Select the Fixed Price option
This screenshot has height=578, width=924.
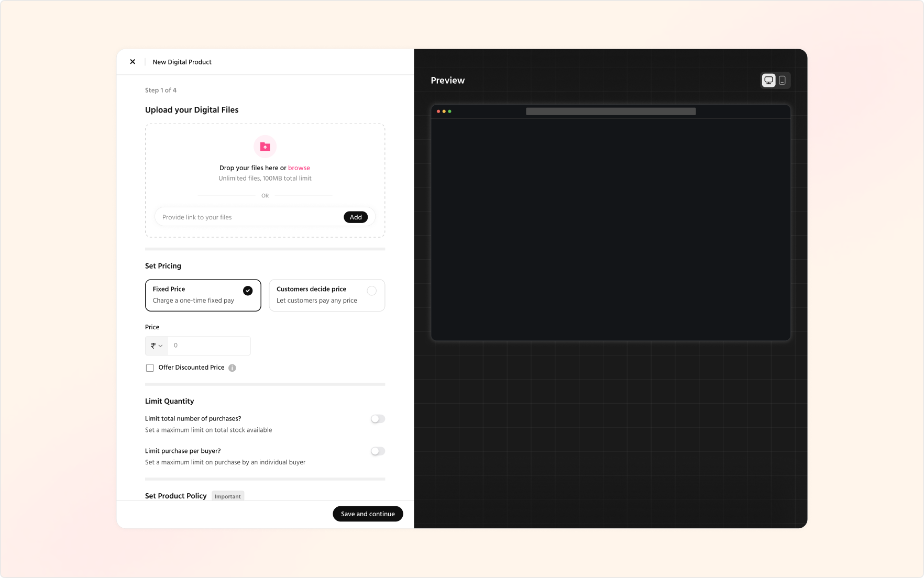point(203,295)
